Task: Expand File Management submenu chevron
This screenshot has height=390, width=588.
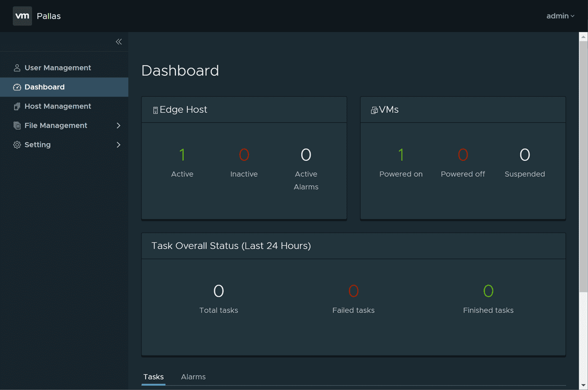Action: [119, 126]
